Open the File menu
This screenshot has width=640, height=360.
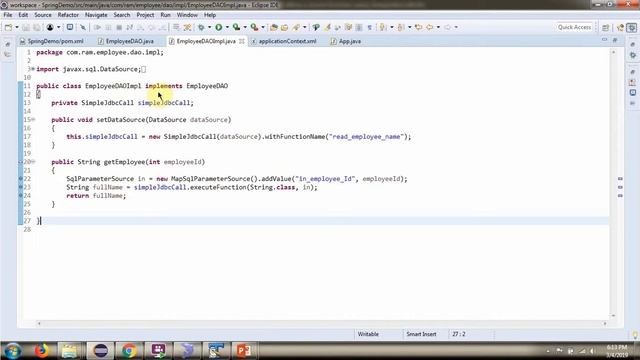click(x=8, y=15)
